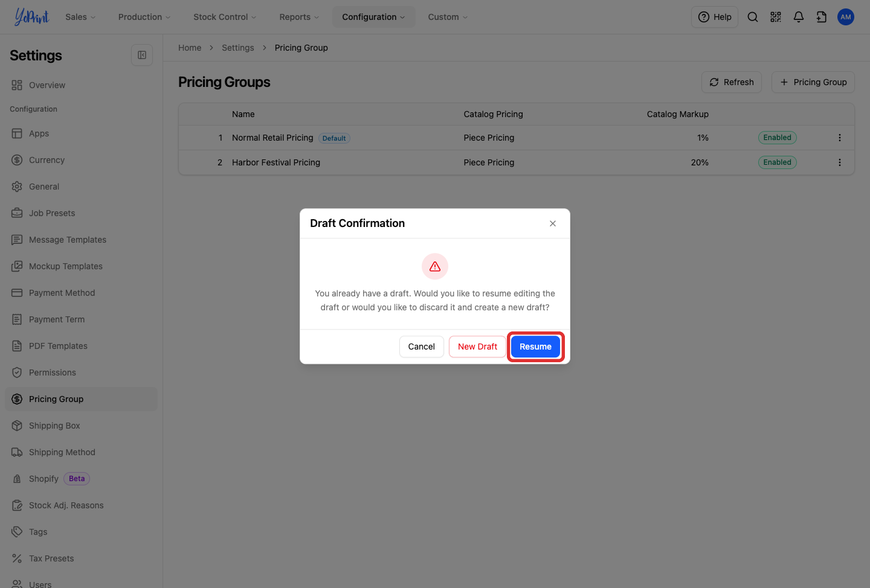The image size is (870, 588).
Task: Expand the Sales menu
Action: pos(80,17)
